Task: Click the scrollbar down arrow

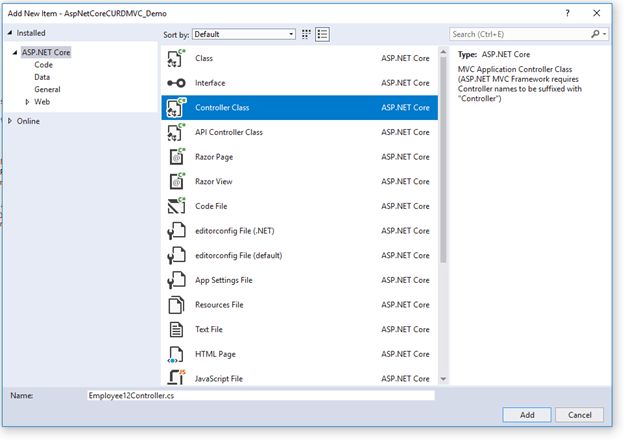Action: pos(443,379)
